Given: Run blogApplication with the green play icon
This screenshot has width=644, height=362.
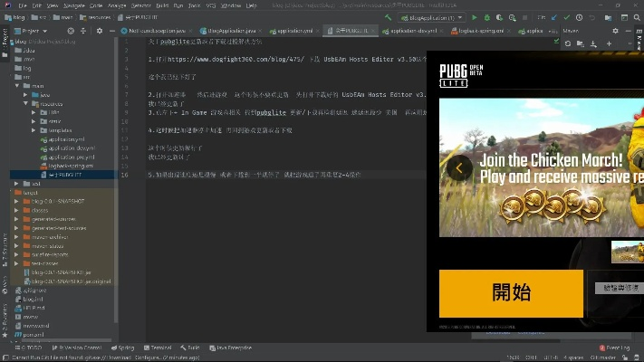Looking at the screenshot, I should coord(475,17).
